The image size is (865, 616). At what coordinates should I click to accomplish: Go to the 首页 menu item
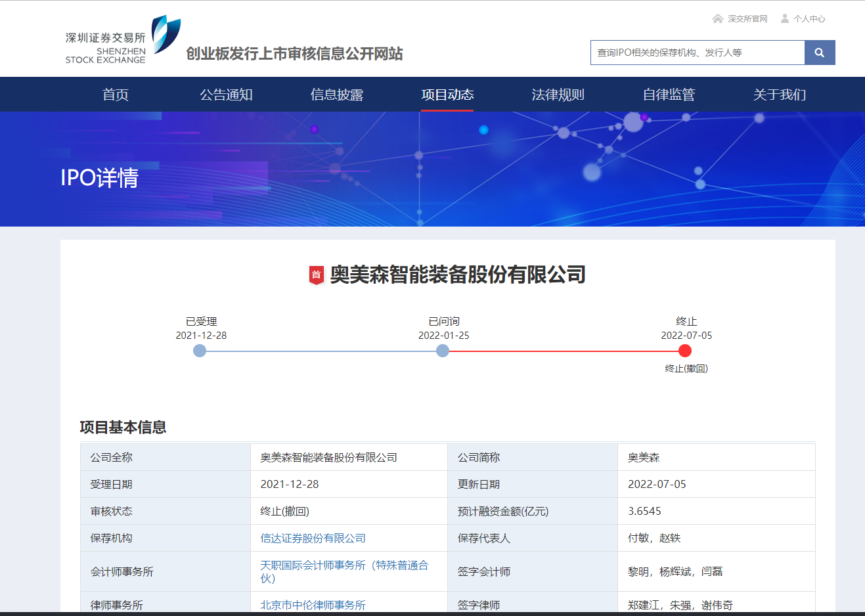[x=116, y=95]
